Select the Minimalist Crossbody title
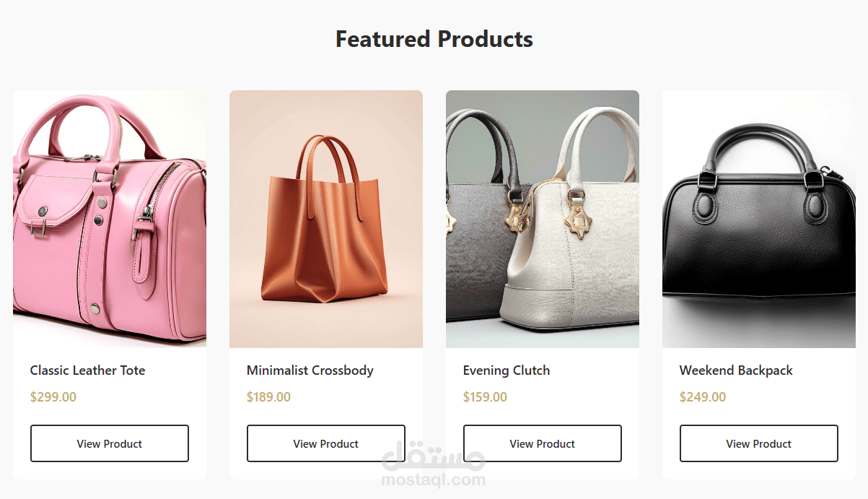Image resolution: width=868 pixels, height=499 pixels. (x=310, y=370)
